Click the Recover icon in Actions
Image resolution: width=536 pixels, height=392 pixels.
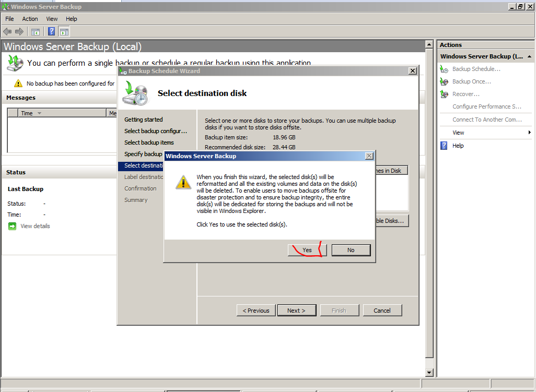(x=444, y=94)
